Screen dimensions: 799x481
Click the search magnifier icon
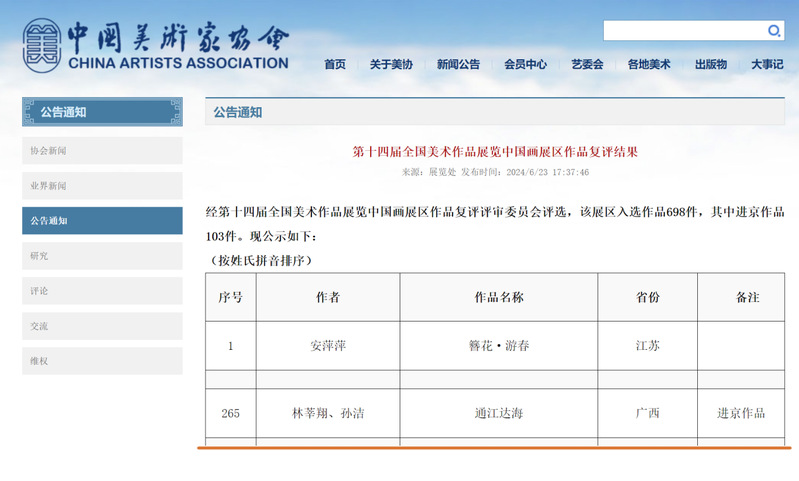click(774, 31)
